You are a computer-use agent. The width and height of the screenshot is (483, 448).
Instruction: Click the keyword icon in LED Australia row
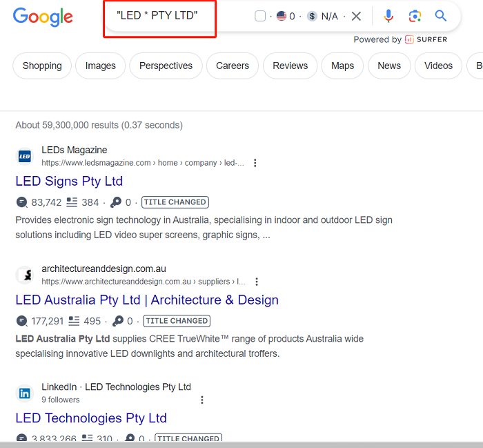coord(118,321)
